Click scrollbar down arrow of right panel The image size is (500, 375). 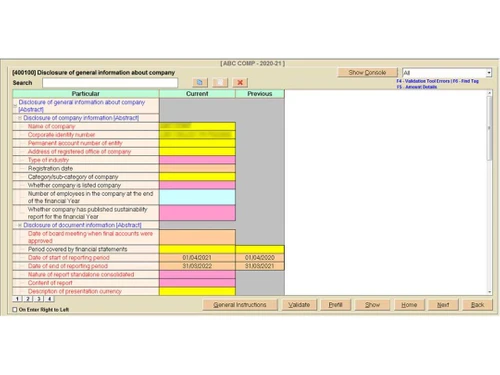489,292
